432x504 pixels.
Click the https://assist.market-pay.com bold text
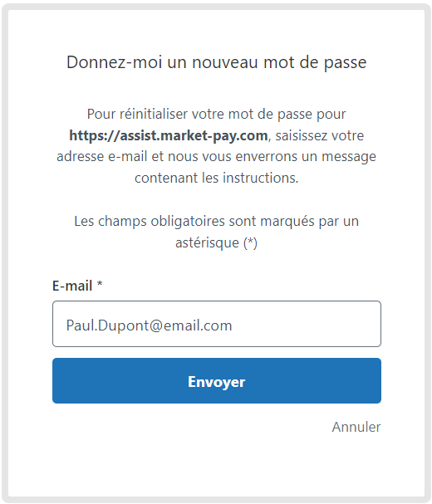click(169, 135)
